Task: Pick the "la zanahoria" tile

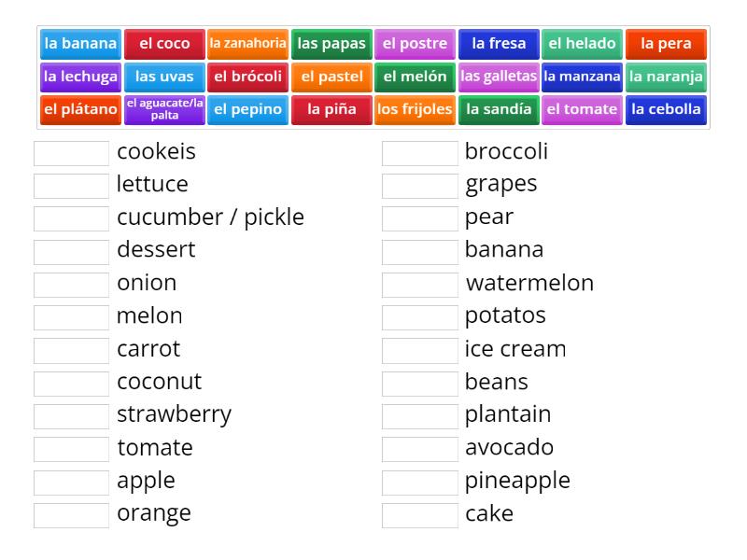Action: tap(247, 43)
